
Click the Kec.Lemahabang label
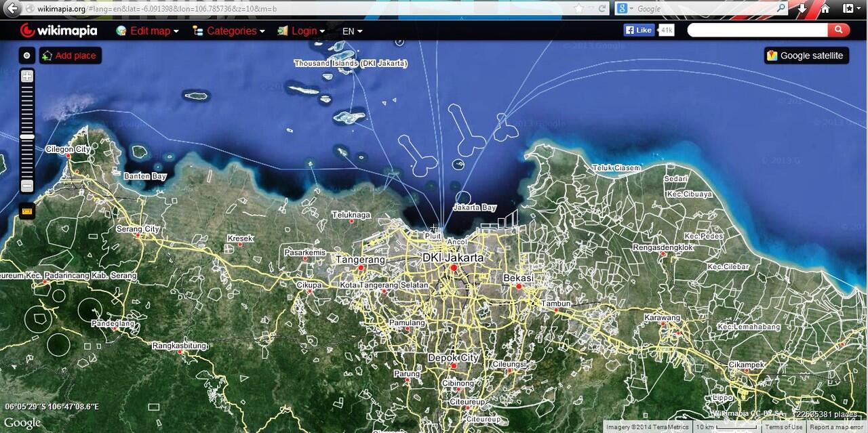tap(749, 327)
